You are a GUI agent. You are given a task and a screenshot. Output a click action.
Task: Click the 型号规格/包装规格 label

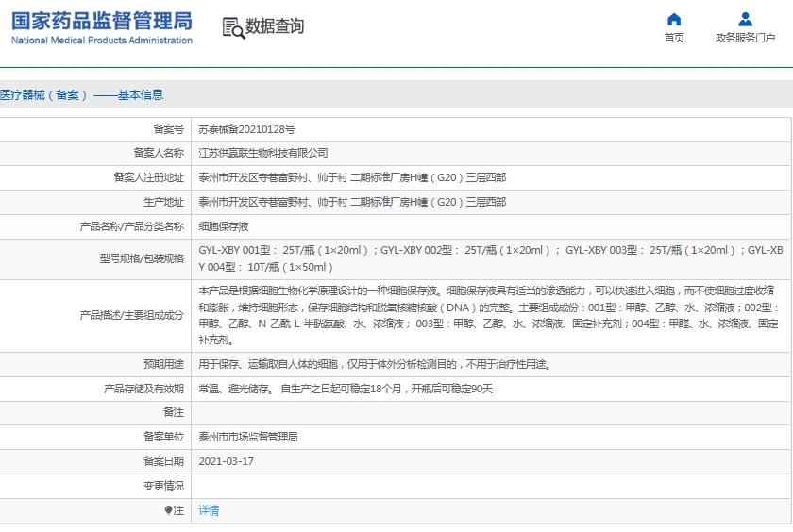click(142, 258)
